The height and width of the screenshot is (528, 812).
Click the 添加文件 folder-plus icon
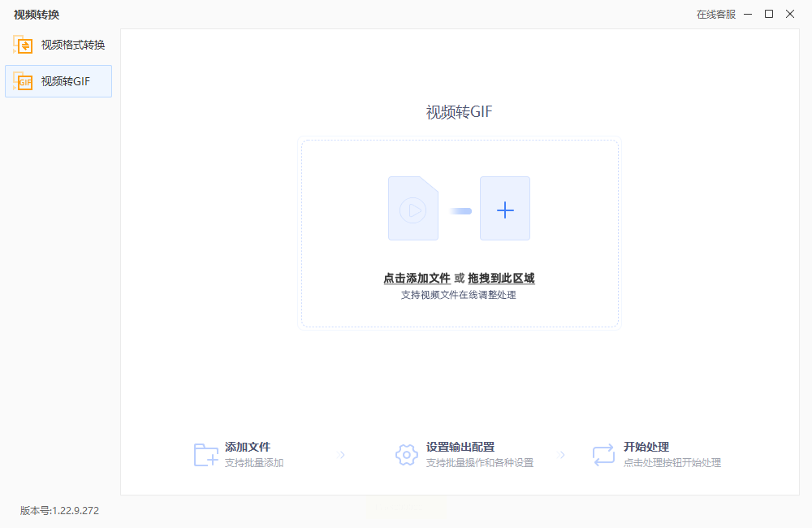pyautogui.click(x=206, y=455)
